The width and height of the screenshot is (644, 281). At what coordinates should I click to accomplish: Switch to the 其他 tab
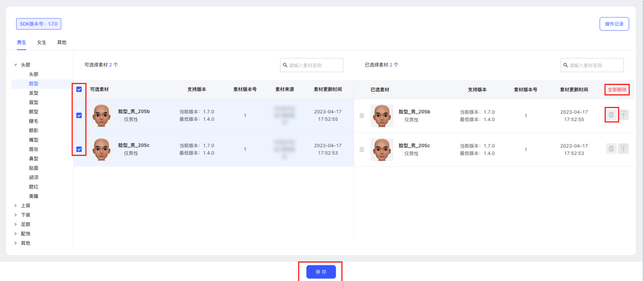point(62,42)
